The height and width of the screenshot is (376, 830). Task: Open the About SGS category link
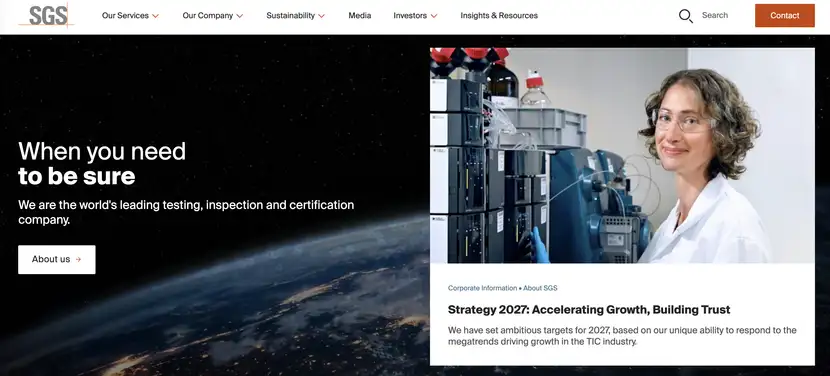(x=540, y=288)
